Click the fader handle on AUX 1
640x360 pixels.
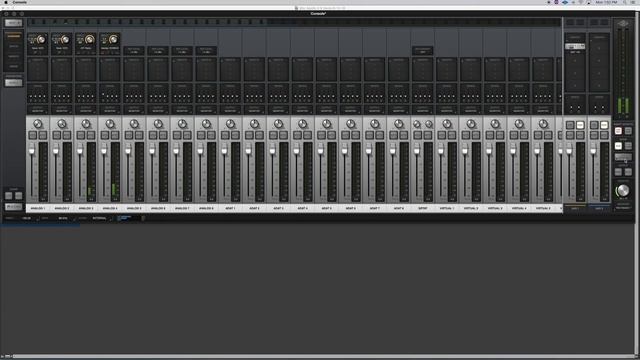[x=569, y=150]
